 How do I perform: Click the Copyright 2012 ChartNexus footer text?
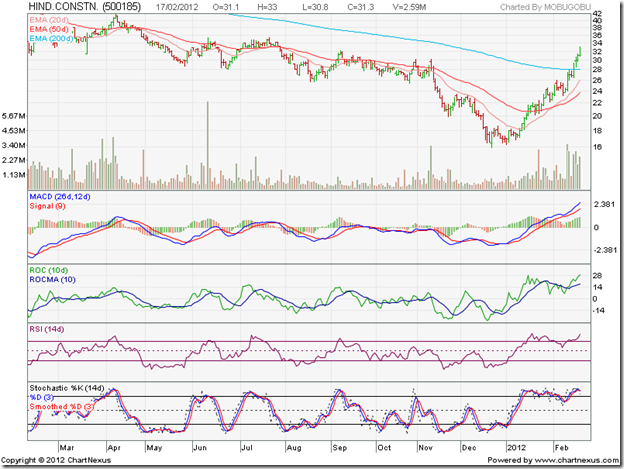click(65, 458)
